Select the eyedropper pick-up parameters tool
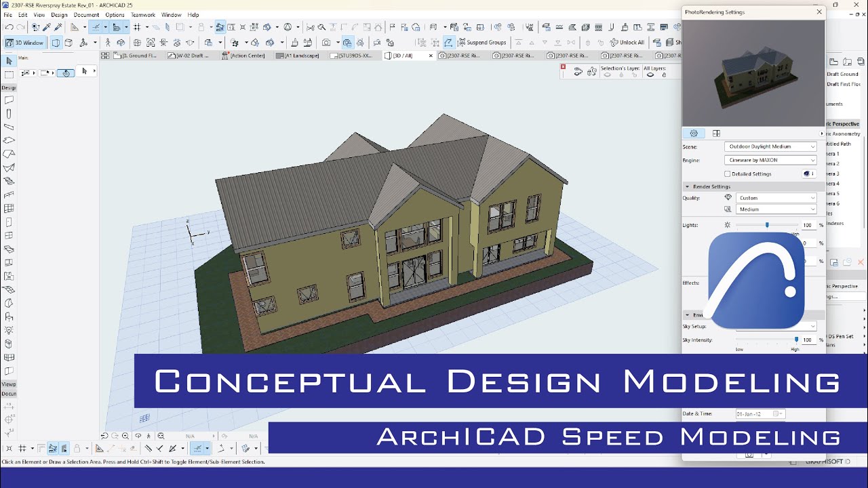868x488 pixels. tap(47, 27)
